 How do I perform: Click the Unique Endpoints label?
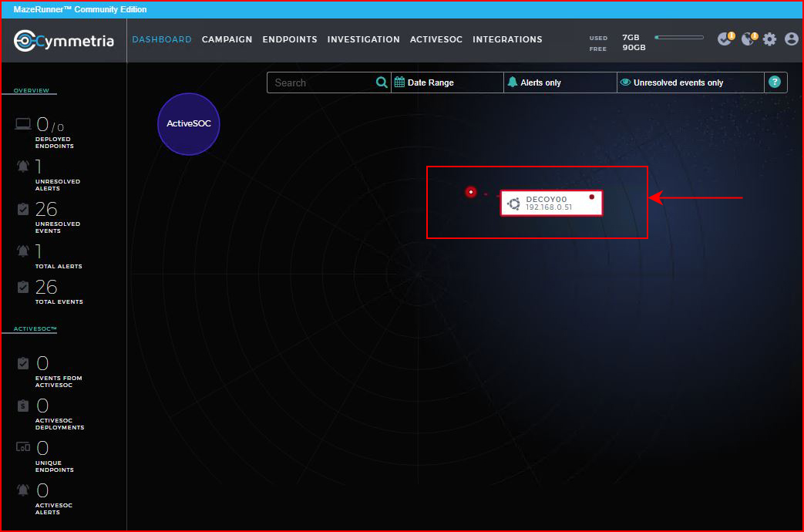click(55, 466)
